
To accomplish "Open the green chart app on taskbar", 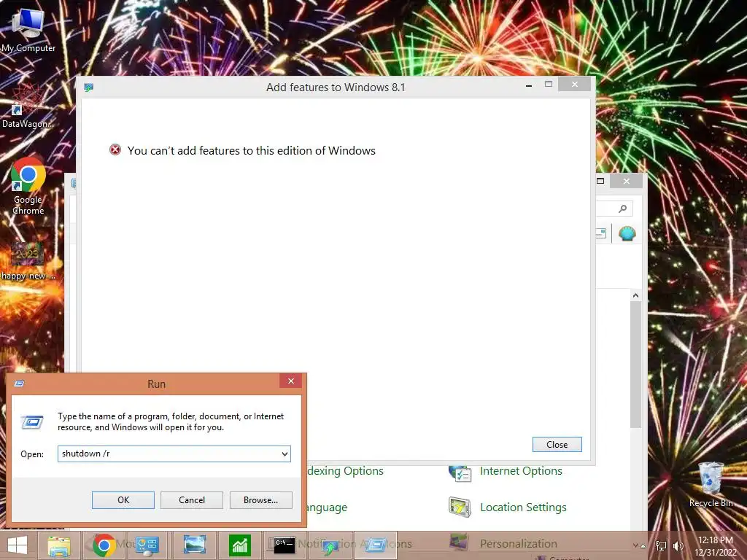I will click(239, 545).
